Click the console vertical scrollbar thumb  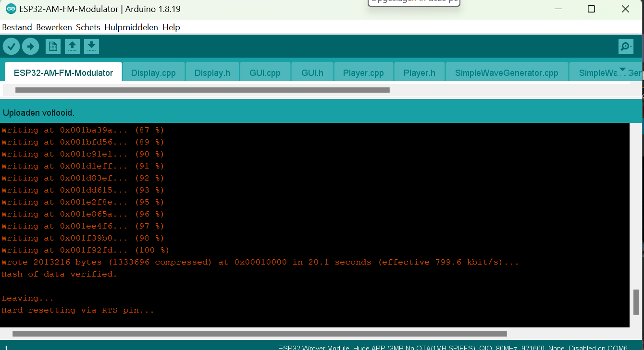(636, 302)
